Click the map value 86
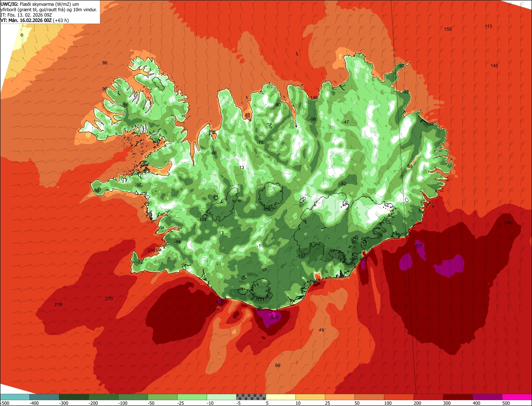 click(x=105, y=63)
